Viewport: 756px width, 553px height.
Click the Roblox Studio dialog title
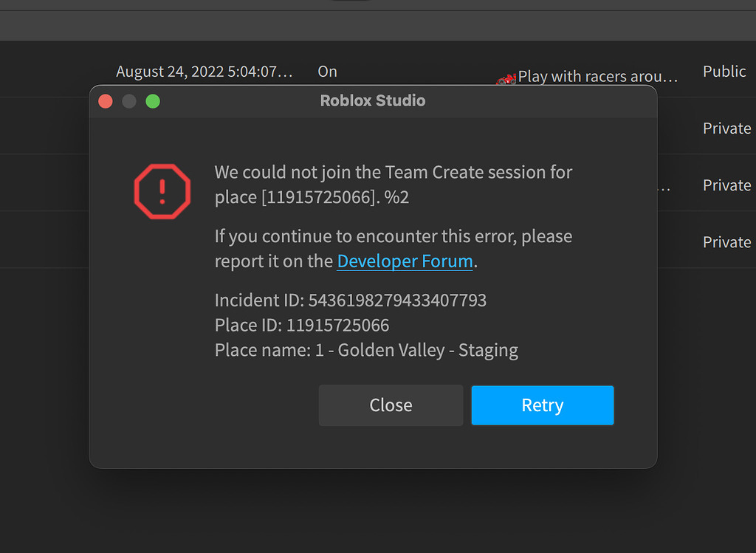click(x=373, y=100)
